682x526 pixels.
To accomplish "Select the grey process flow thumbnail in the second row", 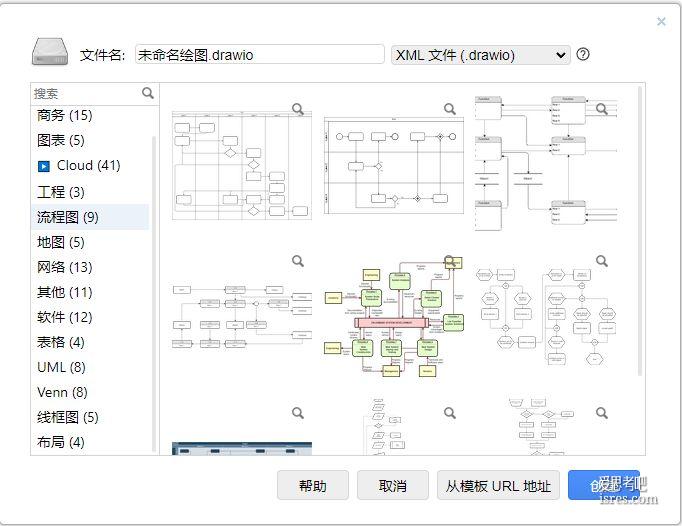I will pos(242,318).
